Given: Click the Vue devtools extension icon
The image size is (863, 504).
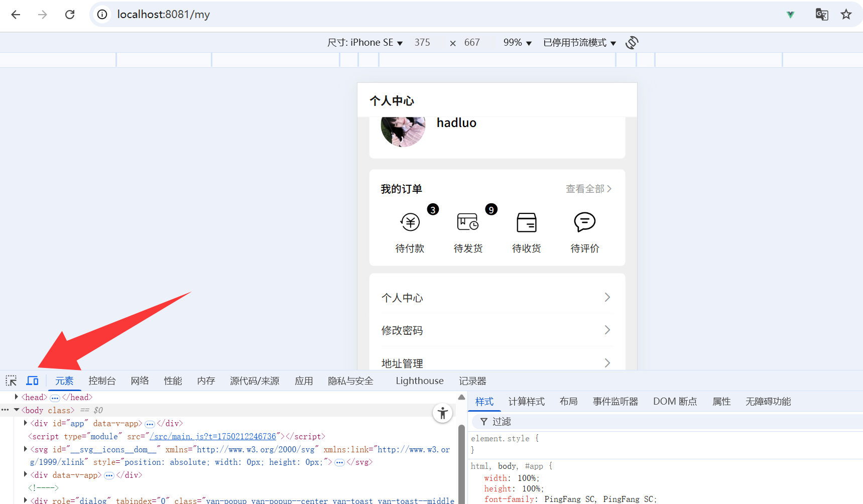Looking at the screenshot, I should tap(790, 15).
